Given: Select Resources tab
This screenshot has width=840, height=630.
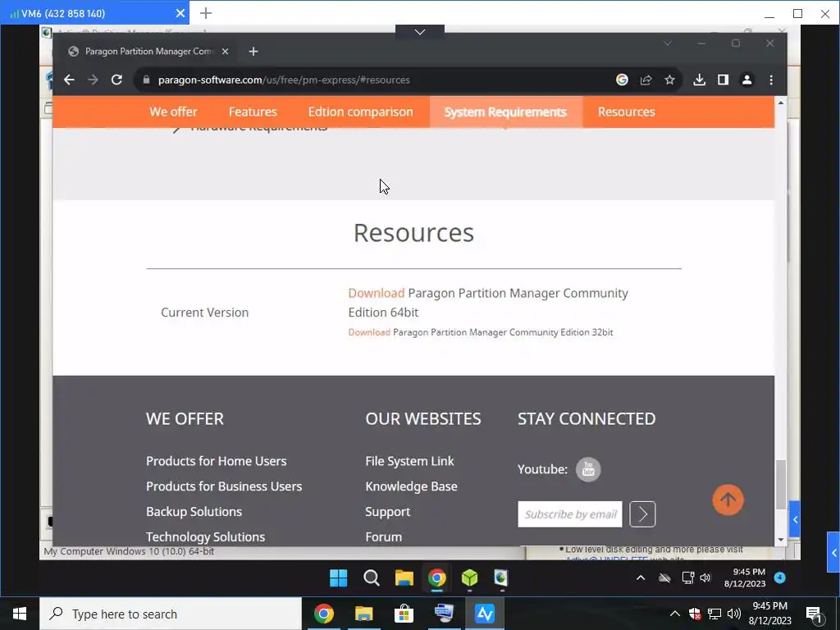Looking at the screenshot, I should pos(626,112).
